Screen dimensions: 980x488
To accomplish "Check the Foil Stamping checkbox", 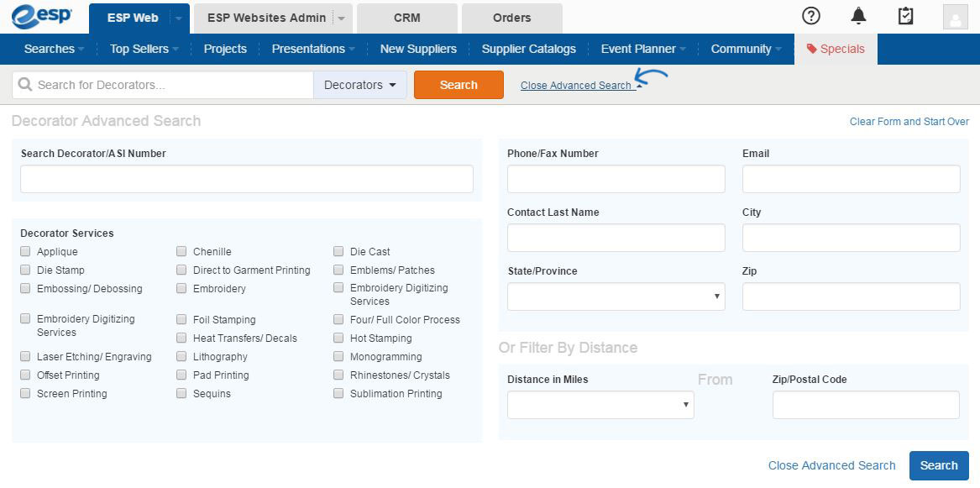I will [181, 319].
